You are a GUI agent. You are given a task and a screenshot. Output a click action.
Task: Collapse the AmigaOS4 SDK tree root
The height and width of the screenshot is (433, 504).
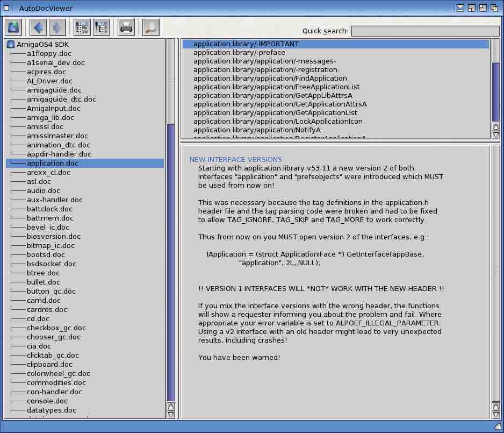[11, 45]
